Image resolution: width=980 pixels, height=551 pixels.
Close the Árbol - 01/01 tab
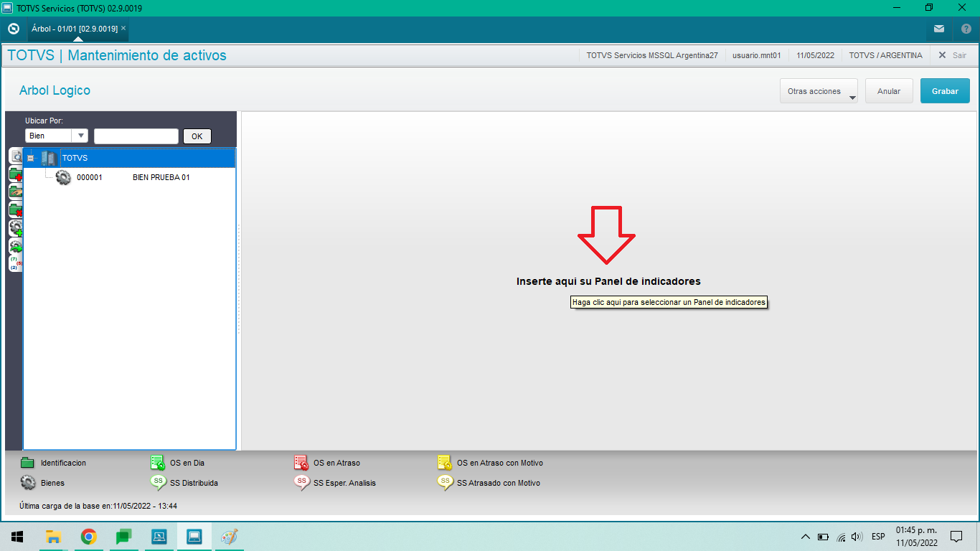coord(123,28)
